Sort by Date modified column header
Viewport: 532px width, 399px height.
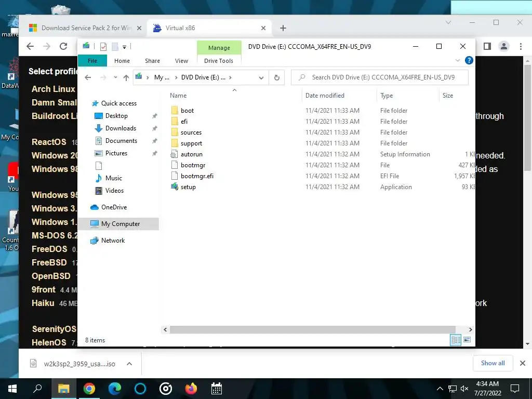325,96
